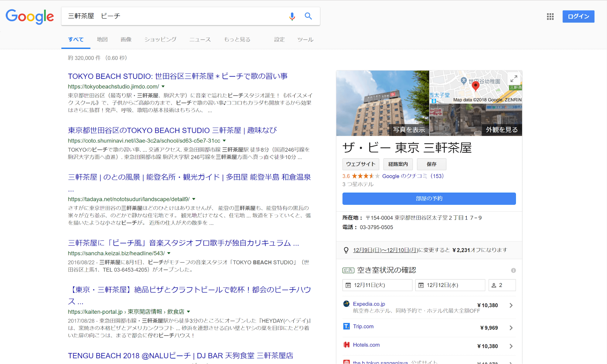This screenshot has width=607, height=364.
Task: Click the guest person icon
Action: (494, 285)
